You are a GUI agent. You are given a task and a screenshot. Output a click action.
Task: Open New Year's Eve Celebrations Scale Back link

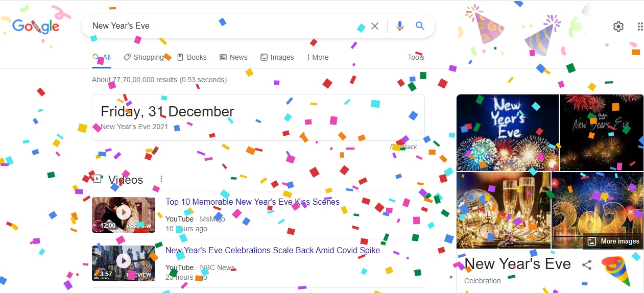pyautogui.click(x=273, y=250)
